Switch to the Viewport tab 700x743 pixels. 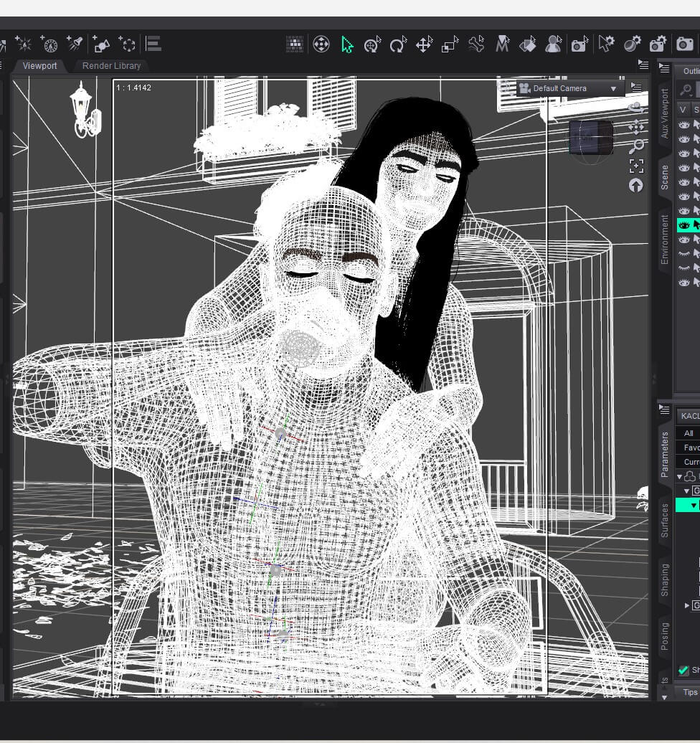[40, 66]
